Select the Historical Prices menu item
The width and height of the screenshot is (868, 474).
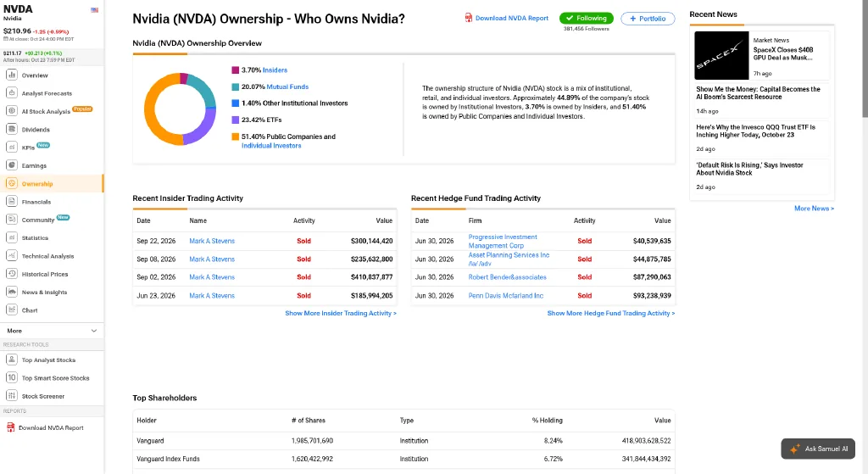tap(45, 274)
